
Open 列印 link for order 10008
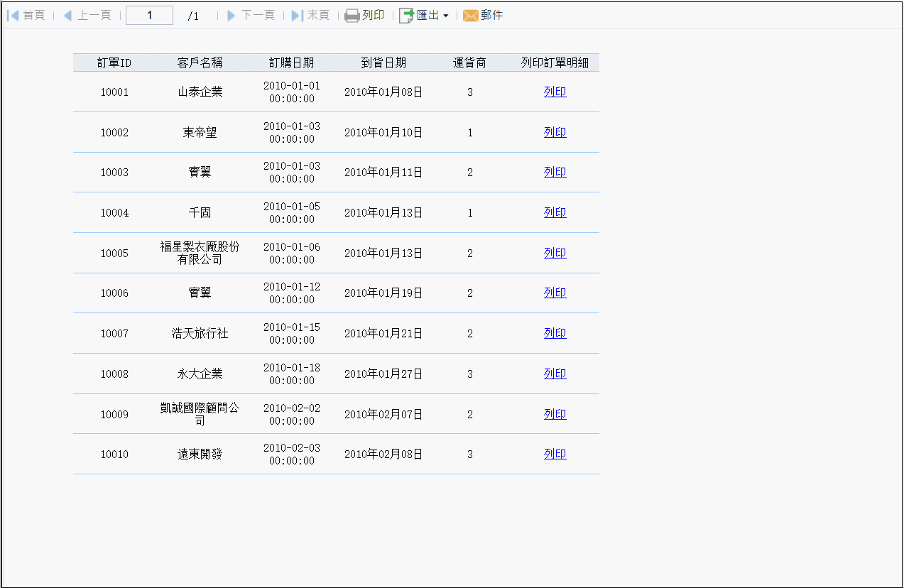pyautogui.click(x=555, y=374)
